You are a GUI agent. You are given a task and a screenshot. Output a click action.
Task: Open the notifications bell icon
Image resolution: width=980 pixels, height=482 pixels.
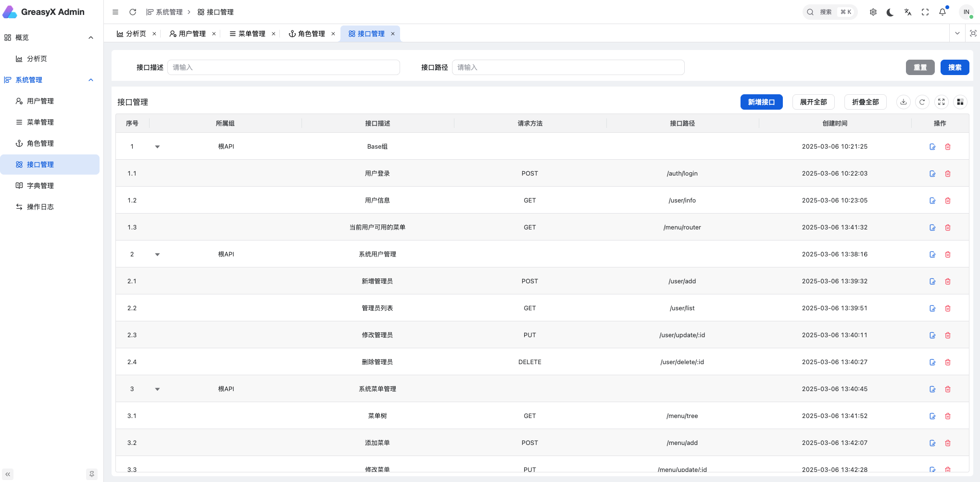tap(942, 12)
